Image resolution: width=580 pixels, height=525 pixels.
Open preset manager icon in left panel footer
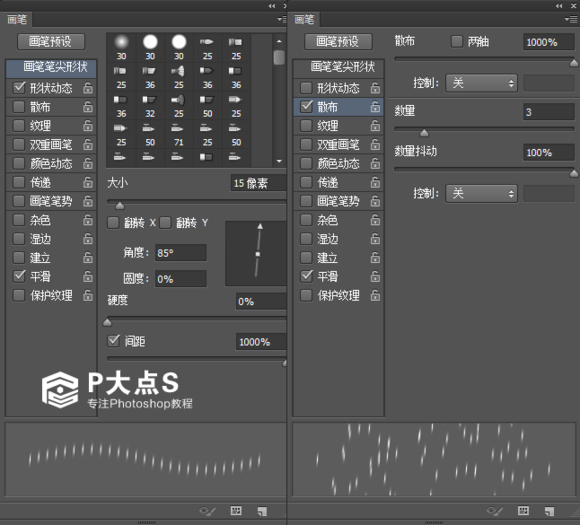pos(236,511)
